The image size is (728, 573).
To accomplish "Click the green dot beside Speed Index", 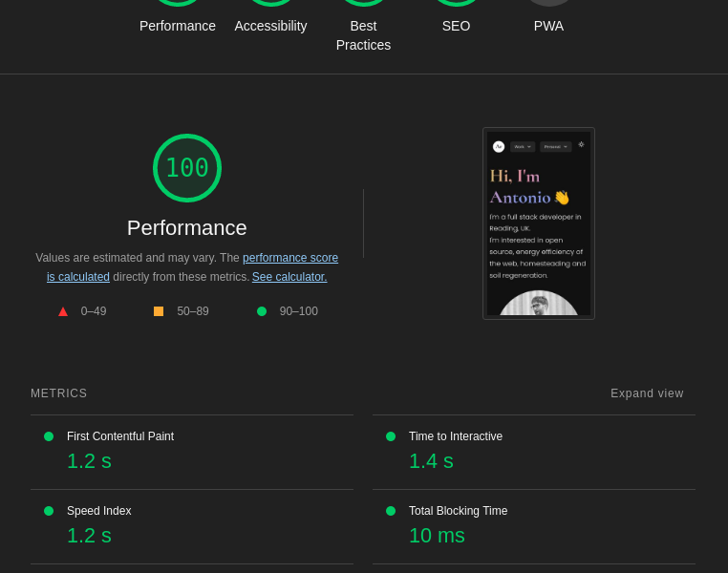I will pos(49,511).
